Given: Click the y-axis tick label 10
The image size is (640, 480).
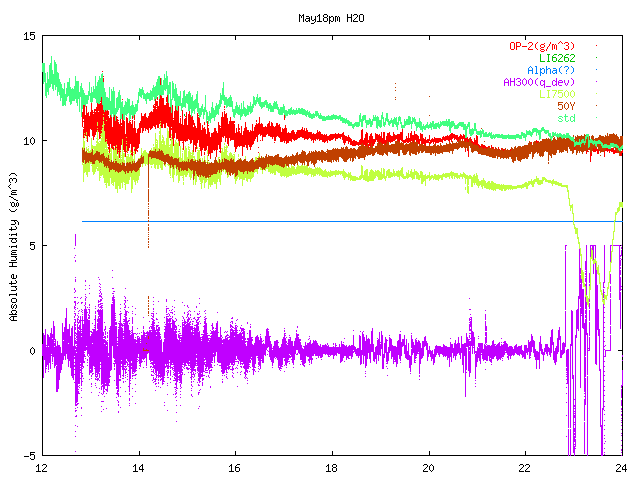Looking at the screenshot, I should pyautogui.click(x=29, y=141).
